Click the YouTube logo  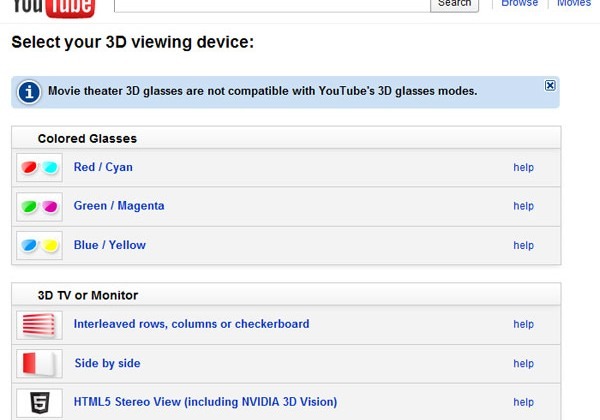(x=54, y=8)
